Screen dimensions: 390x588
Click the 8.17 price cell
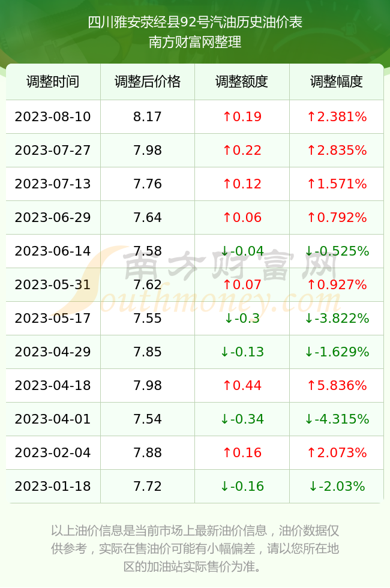click(148, 116)
